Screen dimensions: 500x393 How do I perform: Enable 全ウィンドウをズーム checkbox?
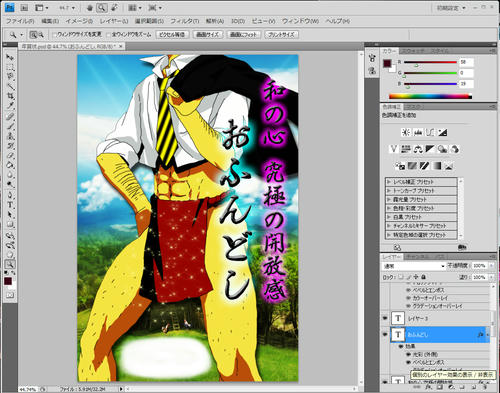tap(108, 34)
